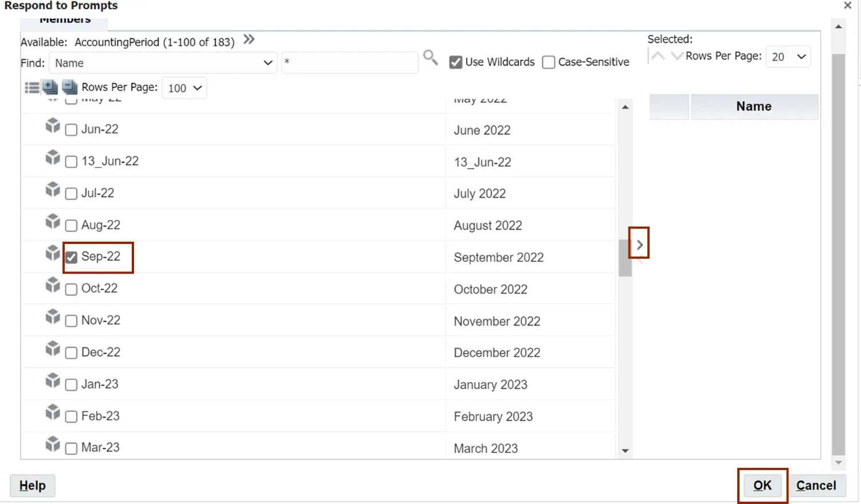Disable the Use Wildcards checkbox

(456, 62)
